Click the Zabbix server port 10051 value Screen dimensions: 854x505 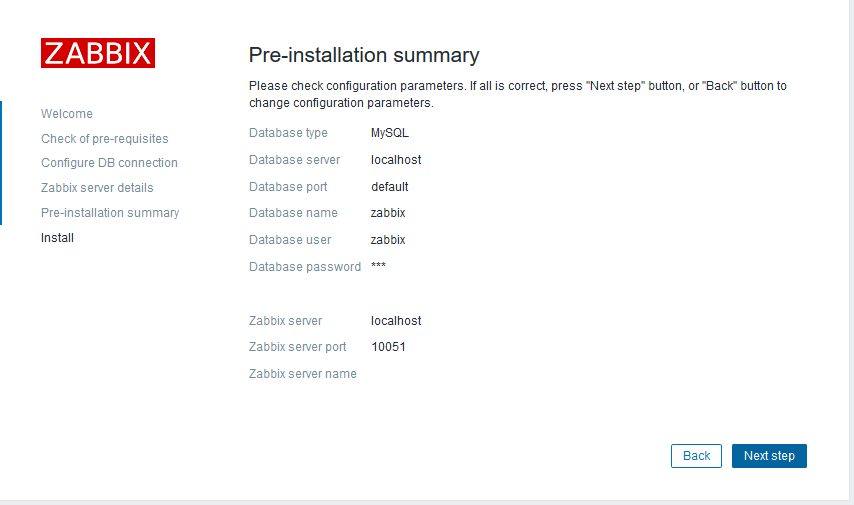click(388, 347)
